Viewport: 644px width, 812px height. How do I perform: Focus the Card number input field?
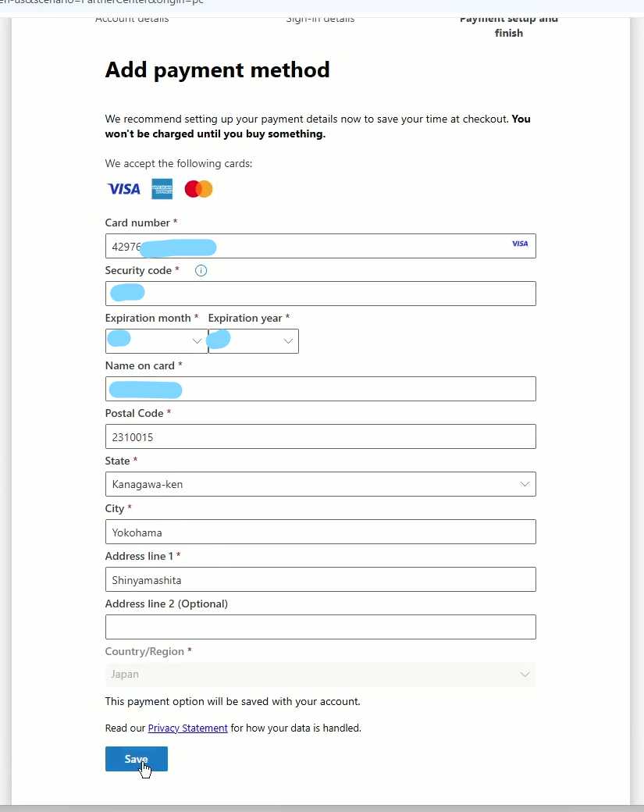(351, 246)
